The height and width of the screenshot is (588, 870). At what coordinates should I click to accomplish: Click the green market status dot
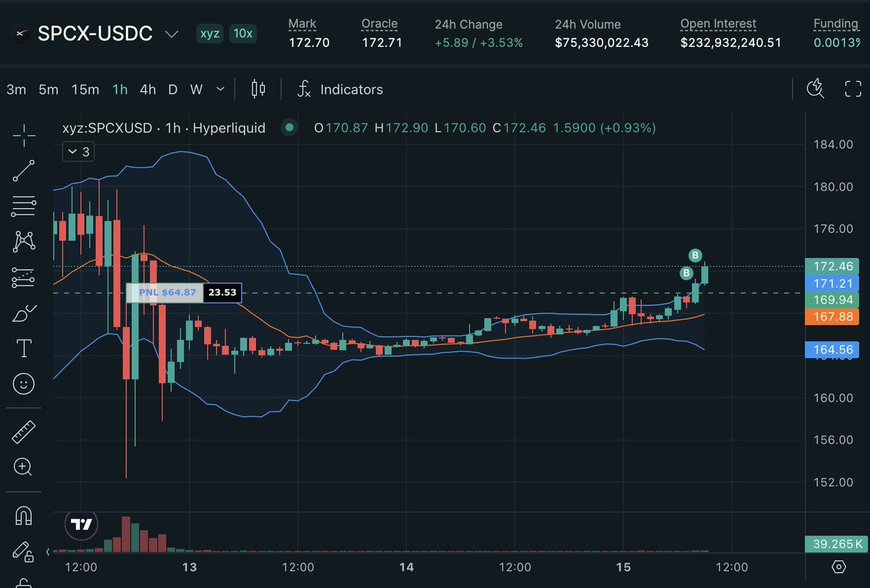290,128
